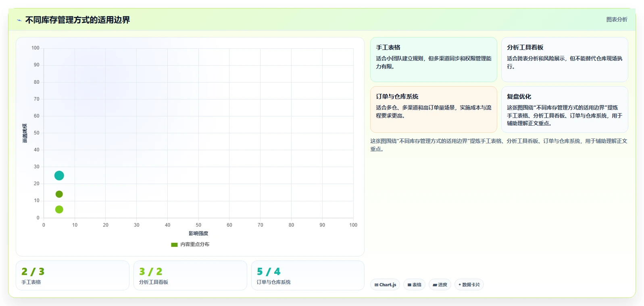The image size is (644, 306).
Task: Click the 进度 tag icon
Action: [435, 285]
